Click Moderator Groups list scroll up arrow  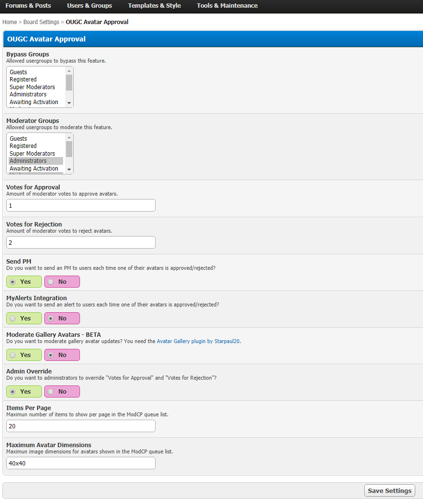(69, 137)
